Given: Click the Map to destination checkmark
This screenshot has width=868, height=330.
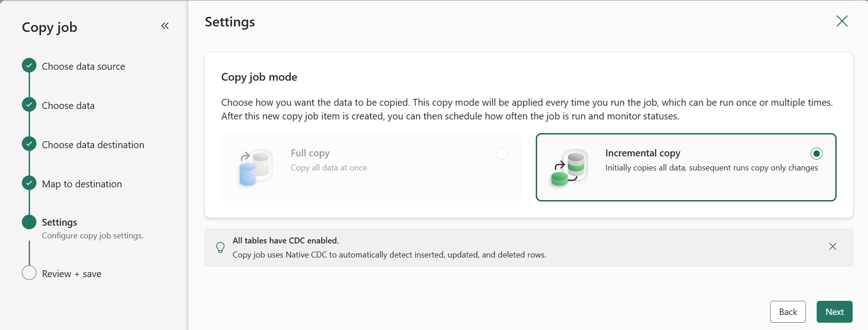Looking at the screenshot, I should coord(29,183).
